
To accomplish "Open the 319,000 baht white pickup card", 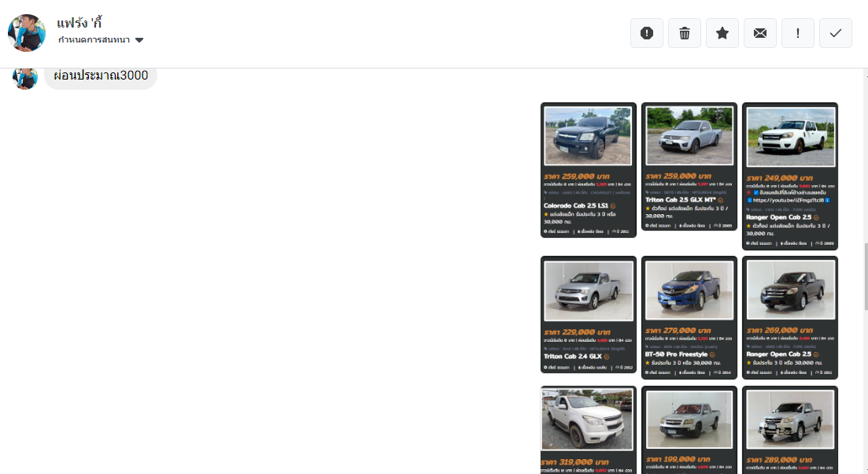I will 587,430.
